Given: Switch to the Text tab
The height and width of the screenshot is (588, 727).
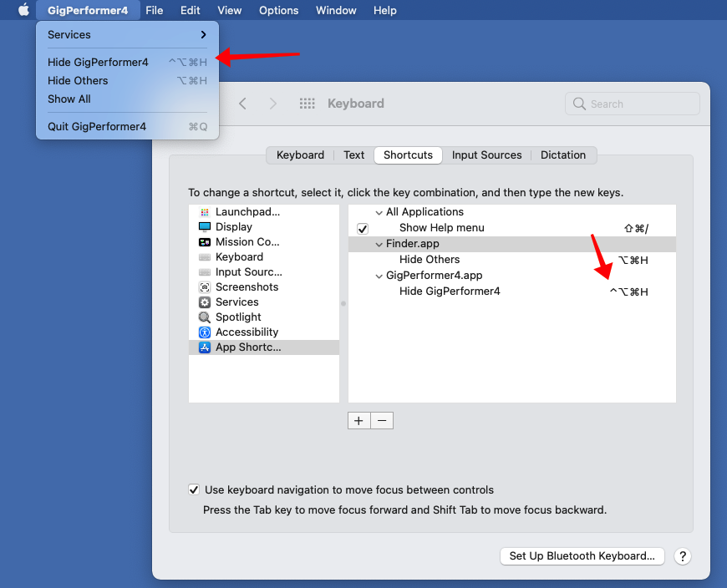Looking at the screenshot, I should coord(353,155).
